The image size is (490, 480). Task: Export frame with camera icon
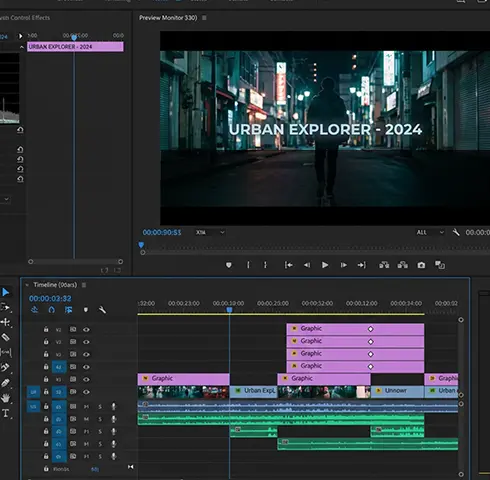tap(421, 265)
